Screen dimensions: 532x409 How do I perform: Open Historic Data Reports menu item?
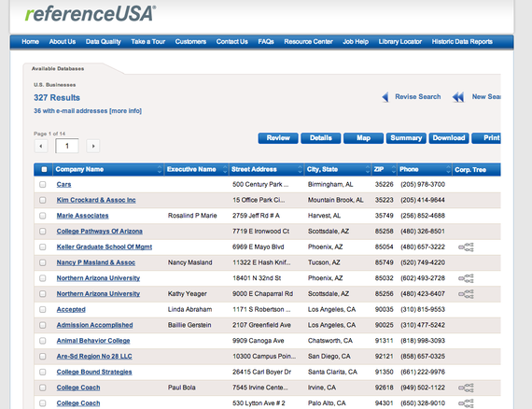click(x=462, y=42)
